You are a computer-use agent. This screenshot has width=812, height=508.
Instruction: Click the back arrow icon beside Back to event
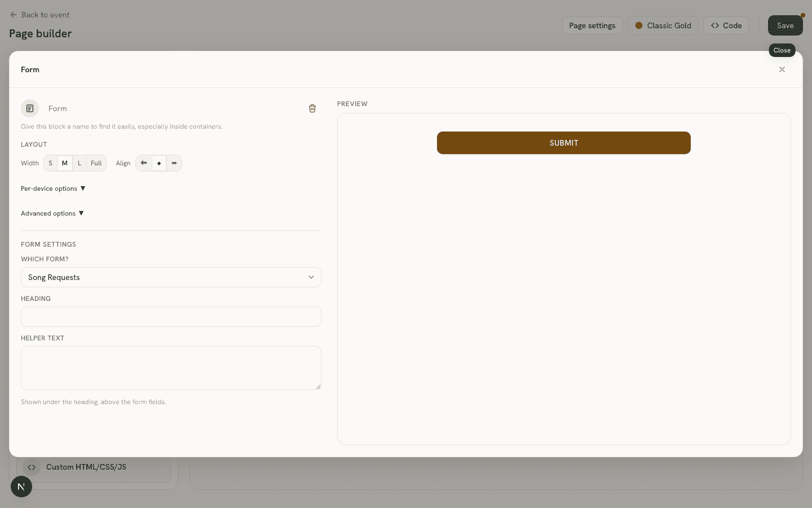[14, 15]
